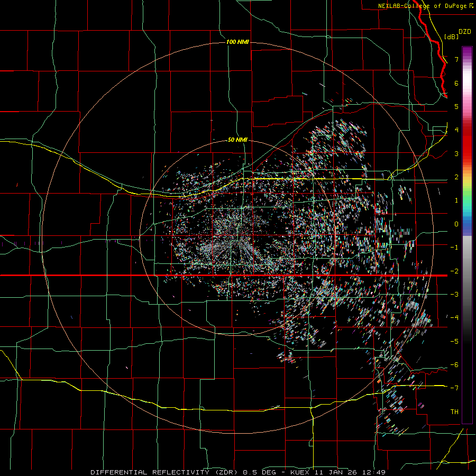The image size is (476, 476).
Task: Click the DZD legend title
Action: [x=465, y=32]
